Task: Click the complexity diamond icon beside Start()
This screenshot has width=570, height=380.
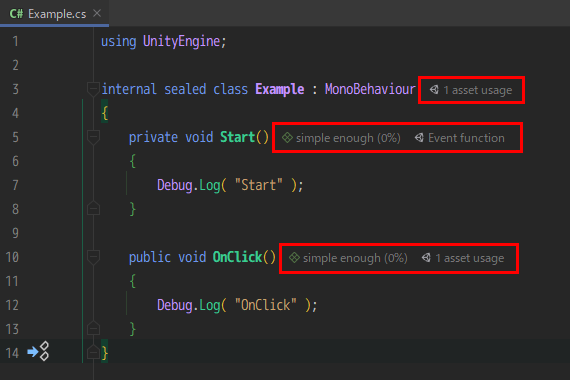Action: point(287,137)
